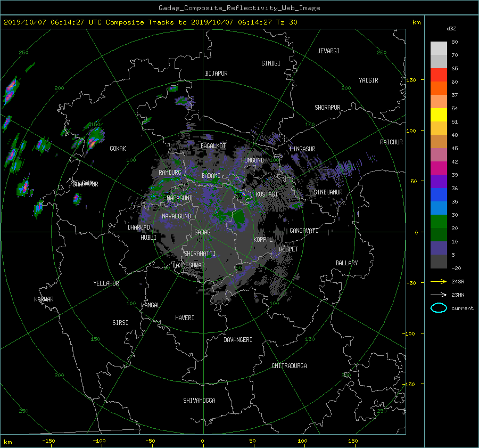Click the white 23MN arrow legend icon
The width and height of the screenshot is (479, 448).
tap(439, 295)
